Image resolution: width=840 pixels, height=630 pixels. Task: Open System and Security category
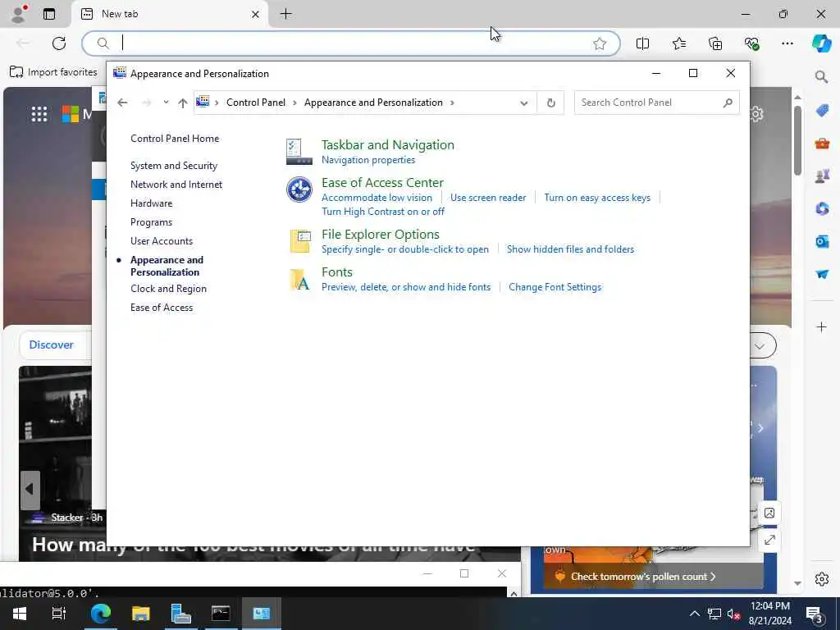[174, 166]
